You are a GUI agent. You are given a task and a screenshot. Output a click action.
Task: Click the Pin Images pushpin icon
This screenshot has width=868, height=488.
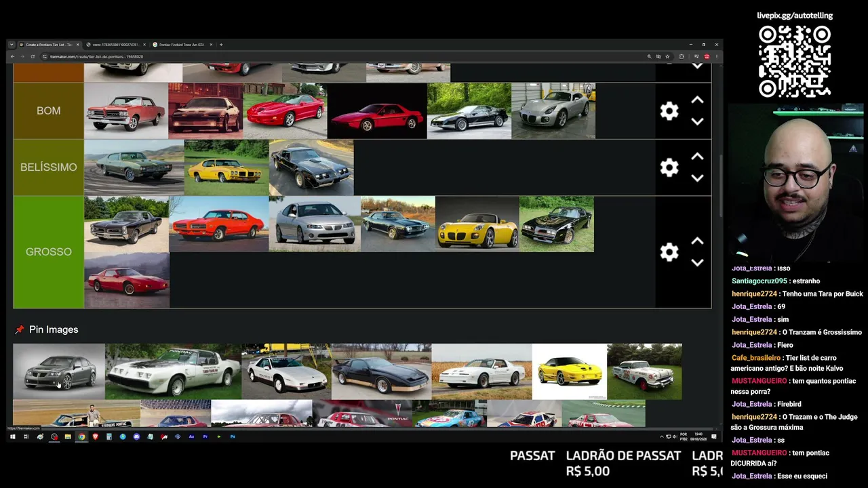click(20, 329)
